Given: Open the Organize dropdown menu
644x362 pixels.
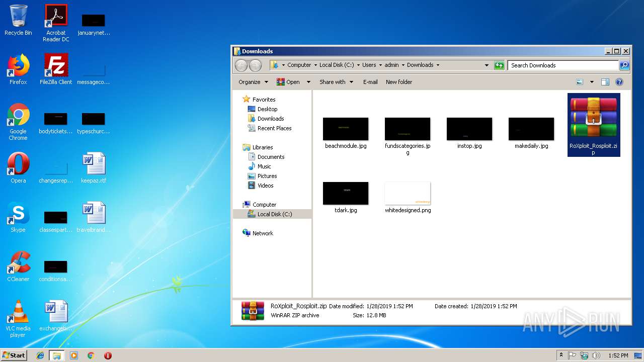Looking at the screenshot, I should (253, 82).
